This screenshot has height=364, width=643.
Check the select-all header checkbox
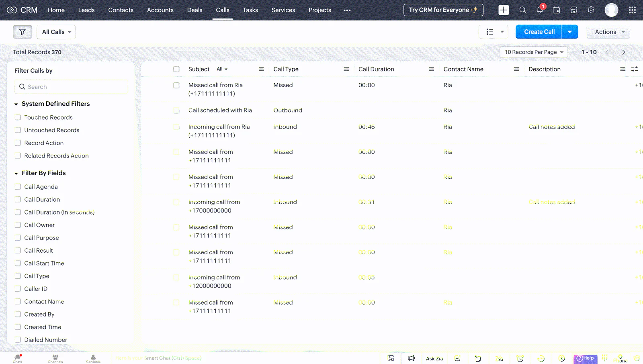coord(176,69)
